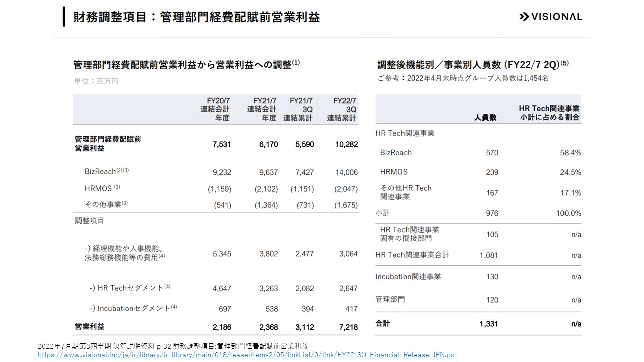Select row label 管理部門経費配賦前営業利益 in left table
The height and width of the screenshot is (362, 644).
pos(108,144)
